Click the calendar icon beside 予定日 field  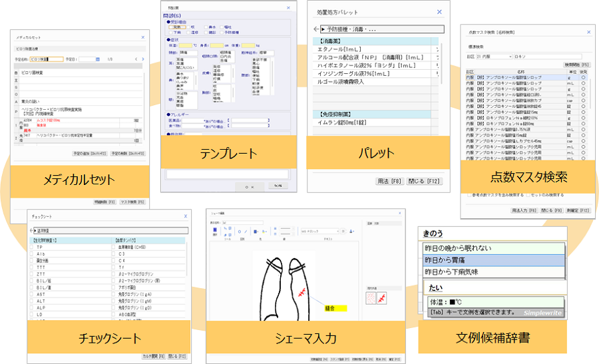click(97, 59)
